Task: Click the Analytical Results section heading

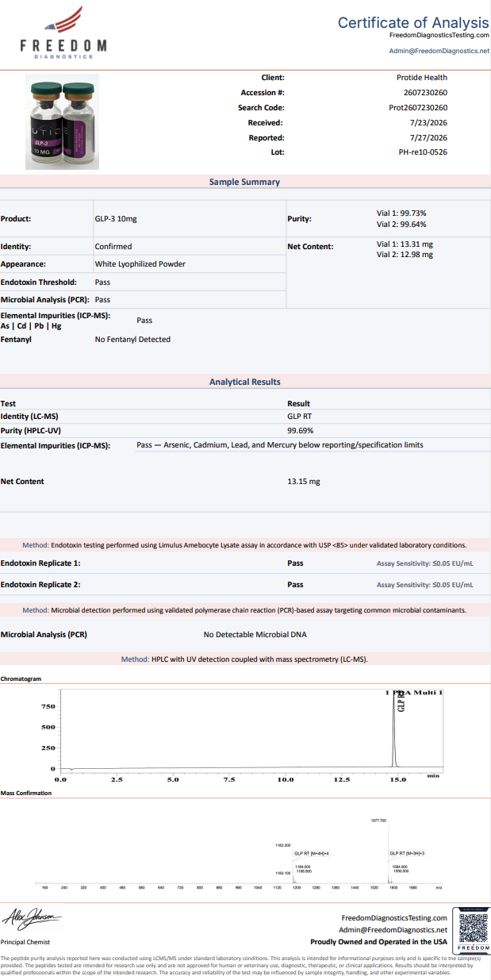Action: [244, 382]
